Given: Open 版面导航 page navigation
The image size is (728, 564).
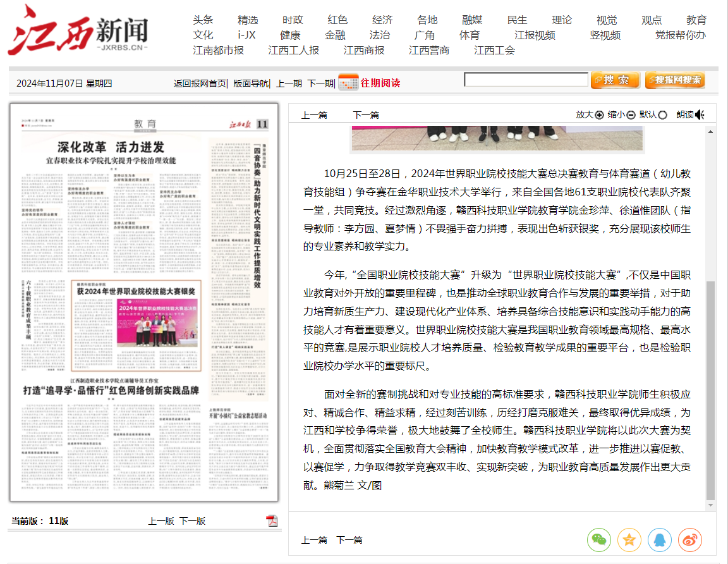Looking at the screenshot, I should (x=250, y=83).
